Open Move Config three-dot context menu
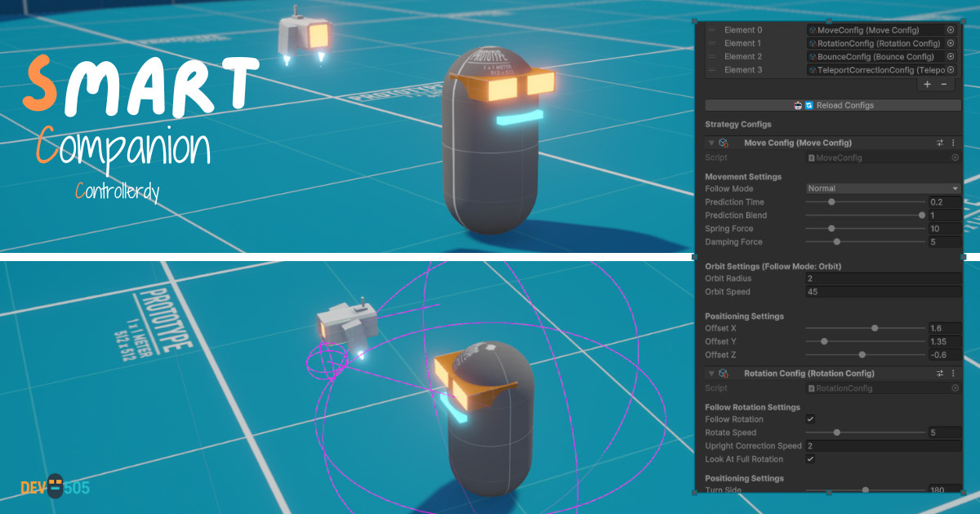The image size is (980, 514). tap(953, 143)
